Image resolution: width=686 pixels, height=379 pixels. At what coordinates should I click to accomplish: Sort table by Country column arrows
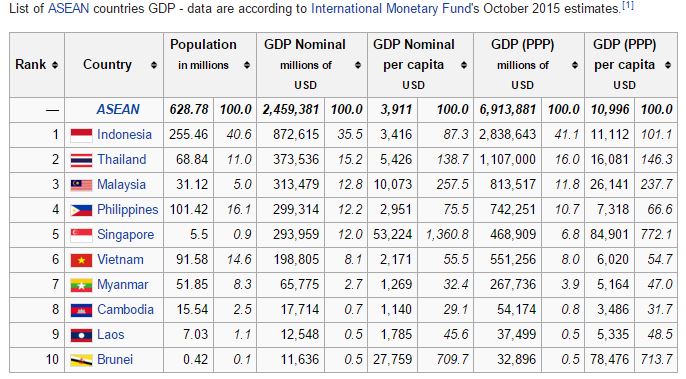tap(154, 65)
